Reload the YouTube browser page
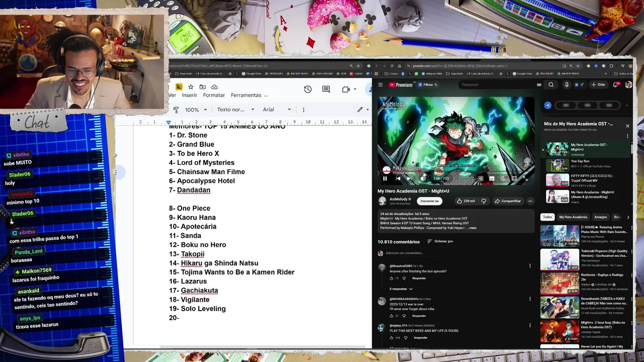 pos(391,66)
